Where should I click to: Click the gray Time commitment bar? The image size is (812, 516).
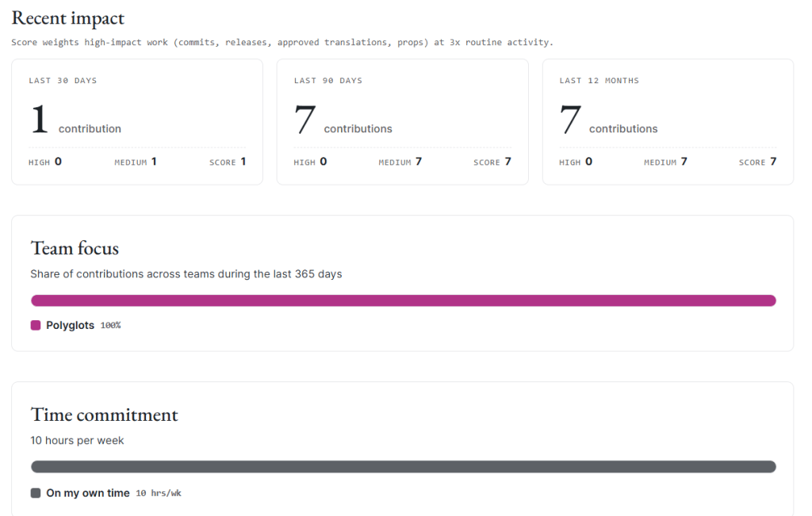point(404,467)
